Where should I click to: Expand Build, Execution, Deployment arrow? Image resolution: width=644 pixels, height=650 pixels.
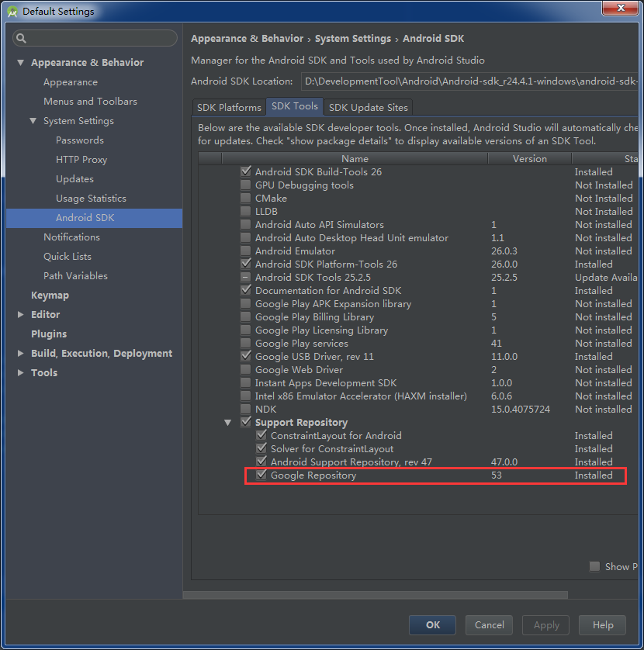[x=20, y=353]
